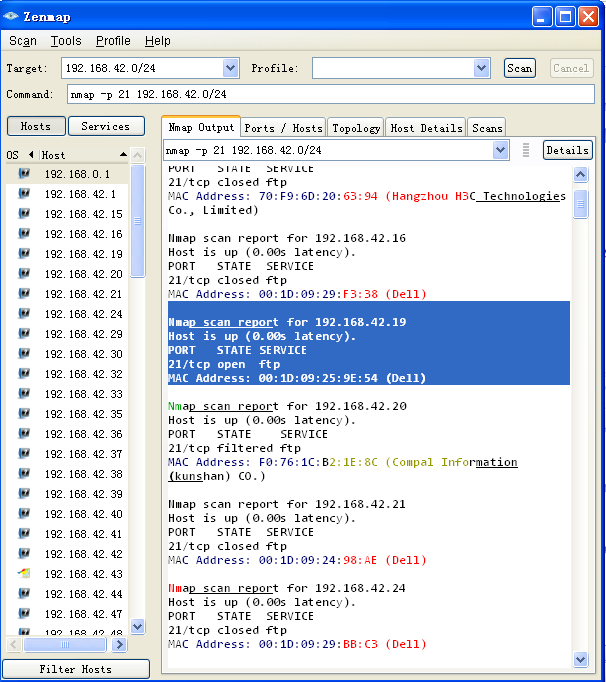Click the OS icon beside 192.168.42.24

click(x=24, y=314)
